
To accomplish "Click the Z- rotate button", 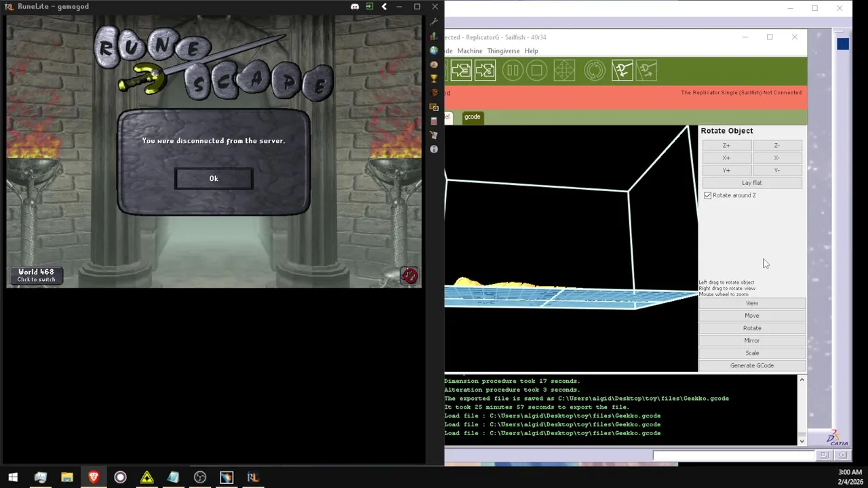I will coord(776,145).
